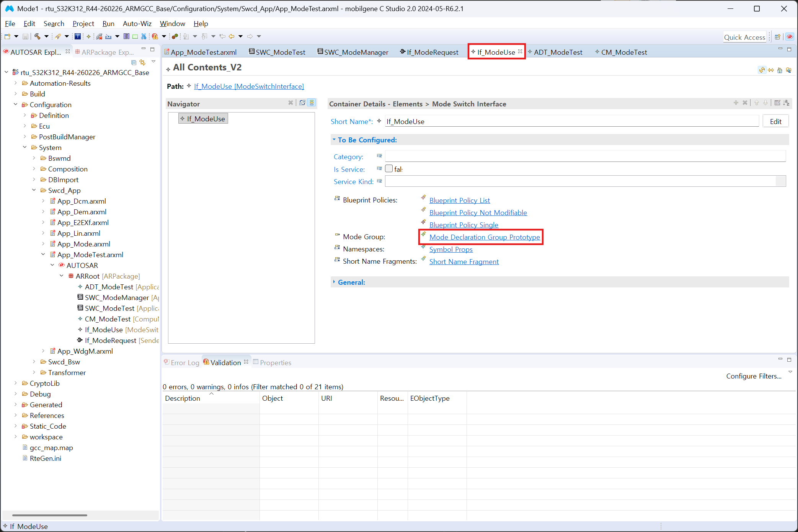Click the yellow Back arrow in toolbar
798x532 pixels.
[232, 36]
